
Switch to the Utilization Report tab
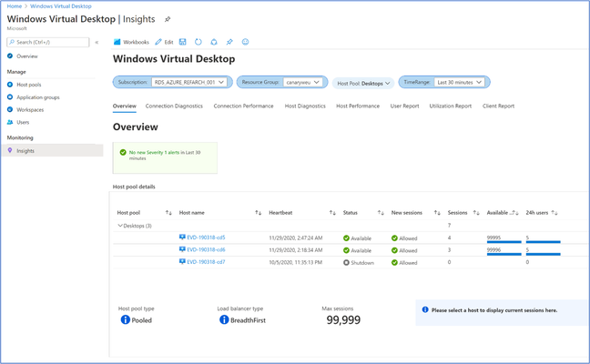(x=451, y=106)
